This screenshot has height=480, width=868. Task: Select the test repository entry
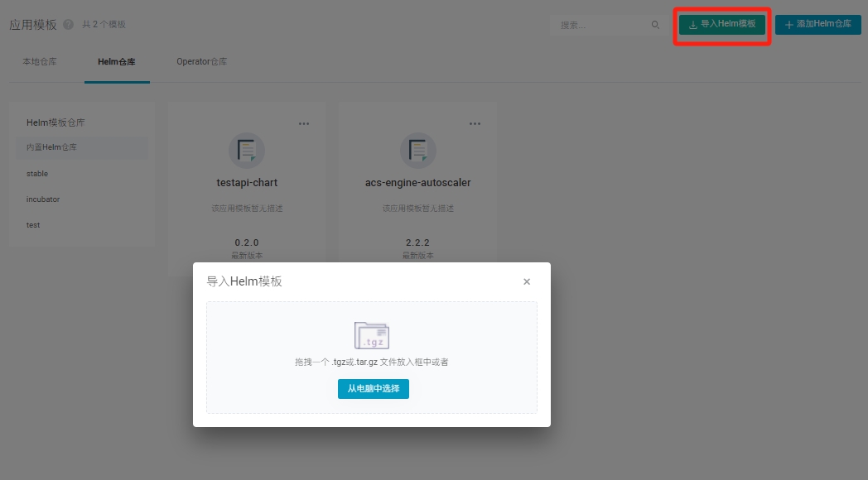click(x=33, y=225)
